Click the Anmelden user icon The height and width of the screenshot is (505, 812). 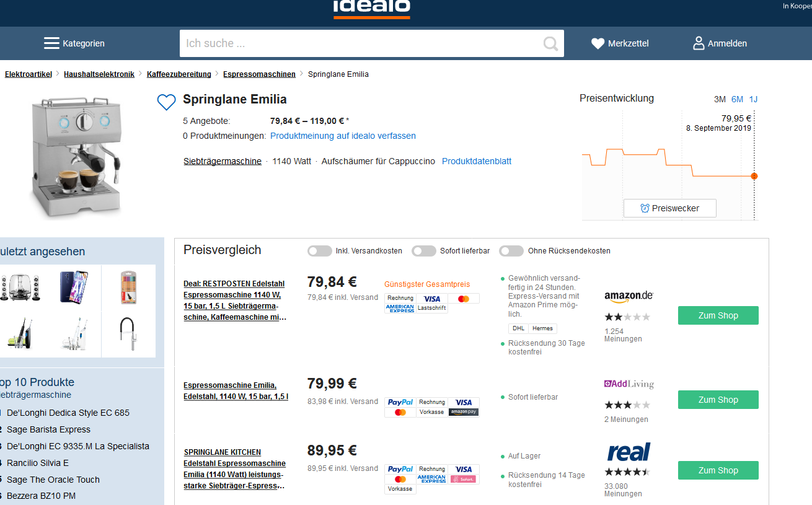699,43
